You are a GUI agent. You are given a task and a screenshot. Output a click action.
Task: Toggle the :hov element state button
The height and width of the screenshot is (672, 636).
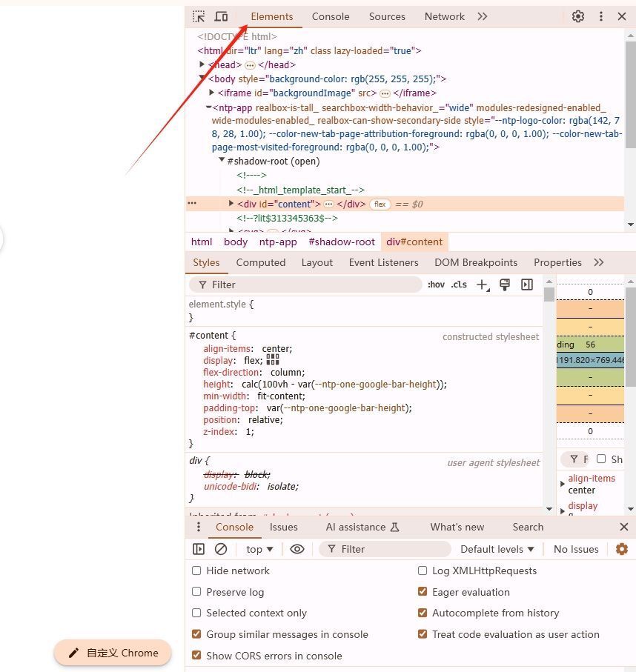pyautogui.click(x=436, y=285)
